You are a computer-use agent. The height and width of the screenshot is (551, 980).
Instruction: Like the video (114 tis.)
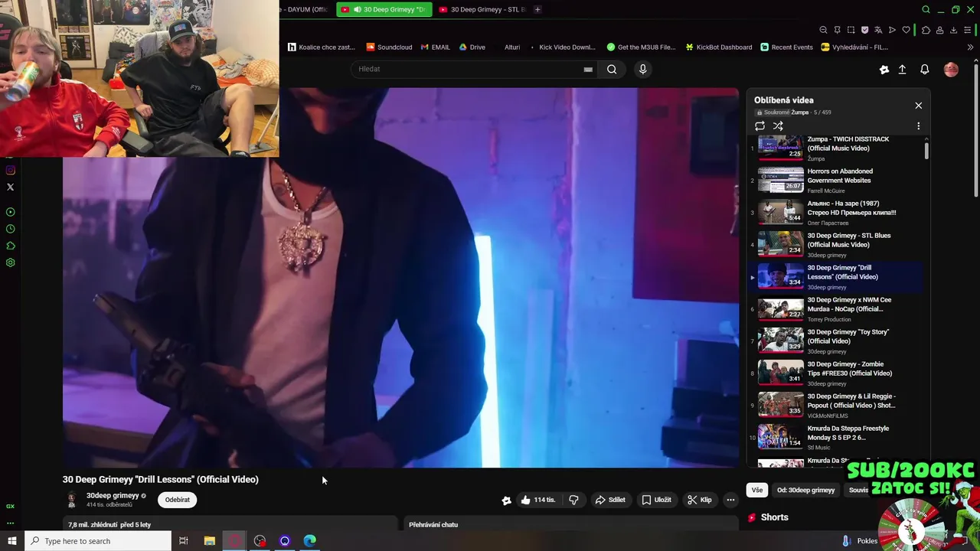(x=537, y=500)
